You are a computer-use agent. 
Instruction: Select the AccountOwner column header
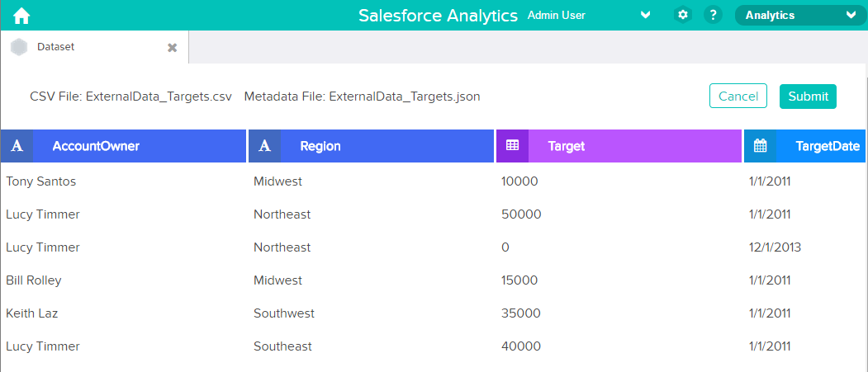pos(123,146)
